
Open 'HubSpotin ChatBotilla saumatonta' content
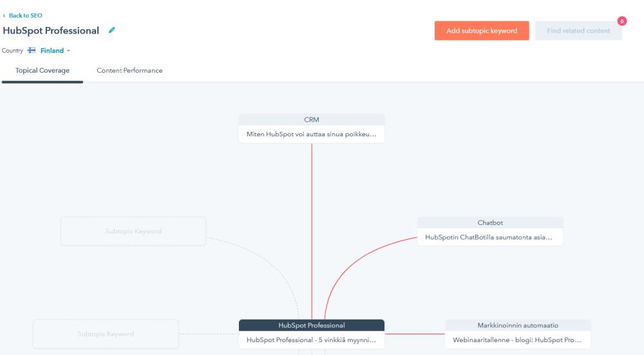tap(490, 237)
